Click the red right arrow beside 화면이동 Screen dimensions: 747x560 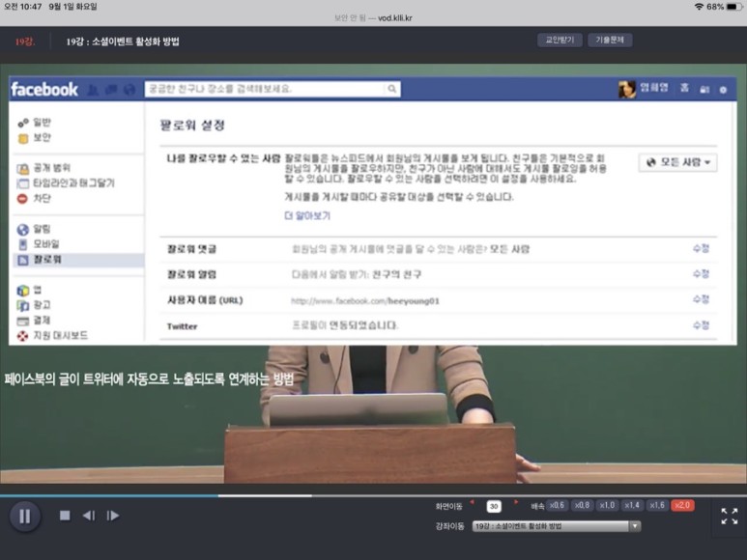pyautogui.click(x=515, y=502)
